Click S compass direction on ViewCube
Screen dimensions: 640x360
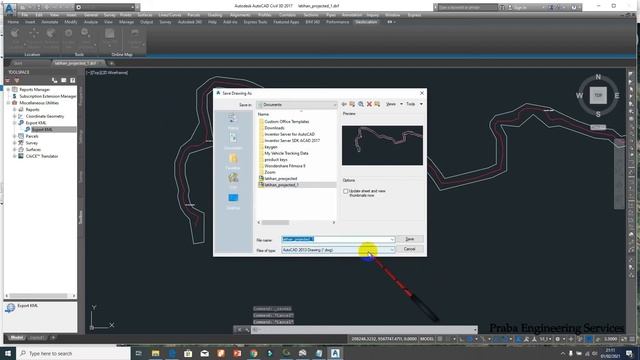pyautogui.click(x=598, y=114)
